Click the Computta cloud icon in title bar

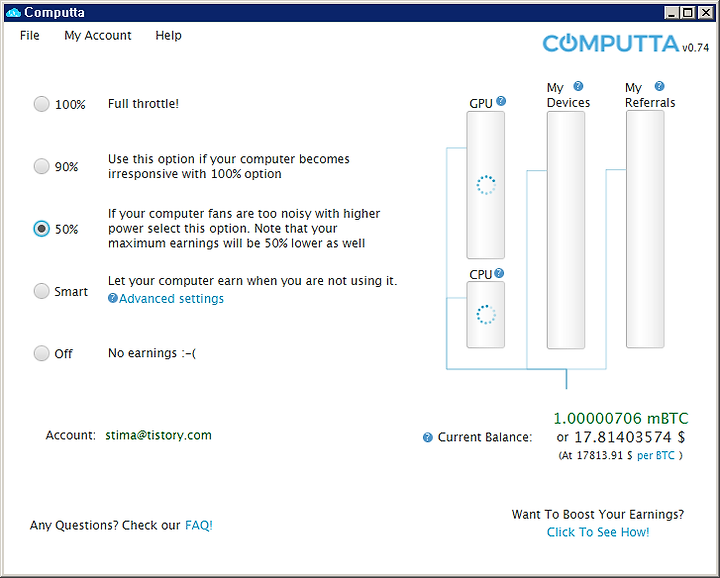(x=13, y=12)
